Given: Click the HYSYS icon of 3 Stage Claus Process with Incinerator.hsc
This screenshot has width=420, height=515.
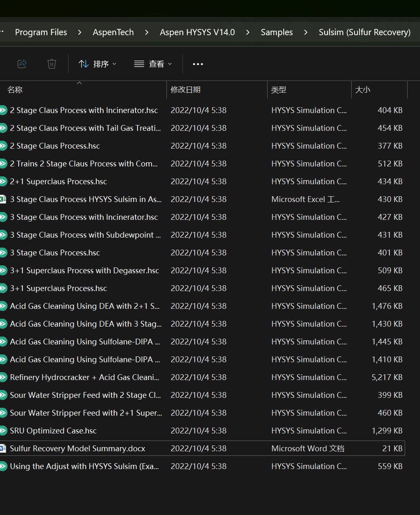Looking at the screenshot, I should click(x=3, y=217).
